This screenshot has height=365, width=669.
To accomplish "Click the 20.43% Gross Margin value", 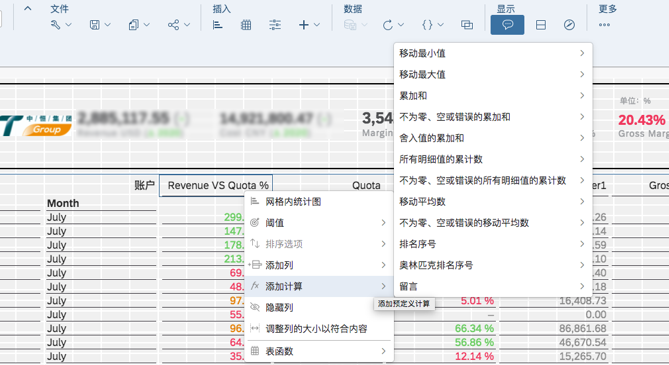I will (642, 120).
